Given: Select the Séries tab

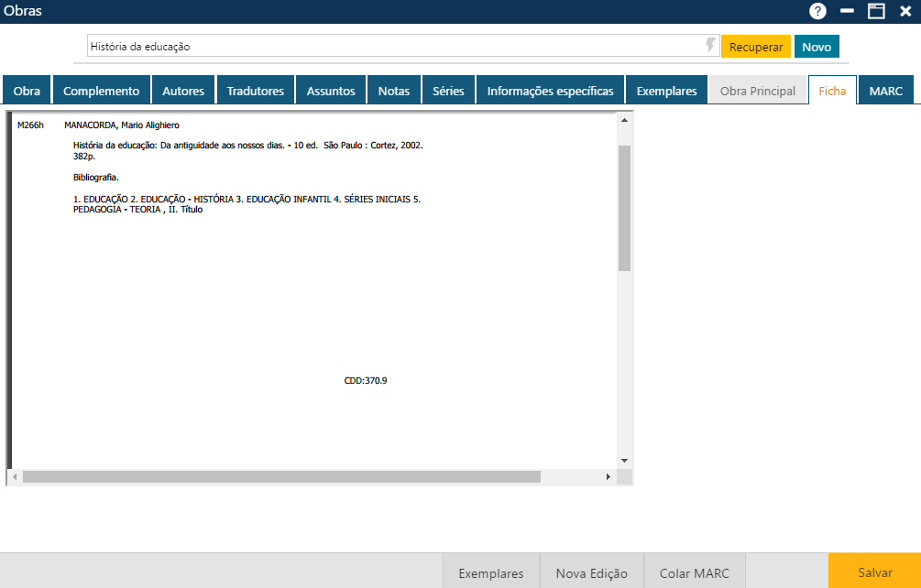Looking at the screenshot, I should [x=448, y=90].
